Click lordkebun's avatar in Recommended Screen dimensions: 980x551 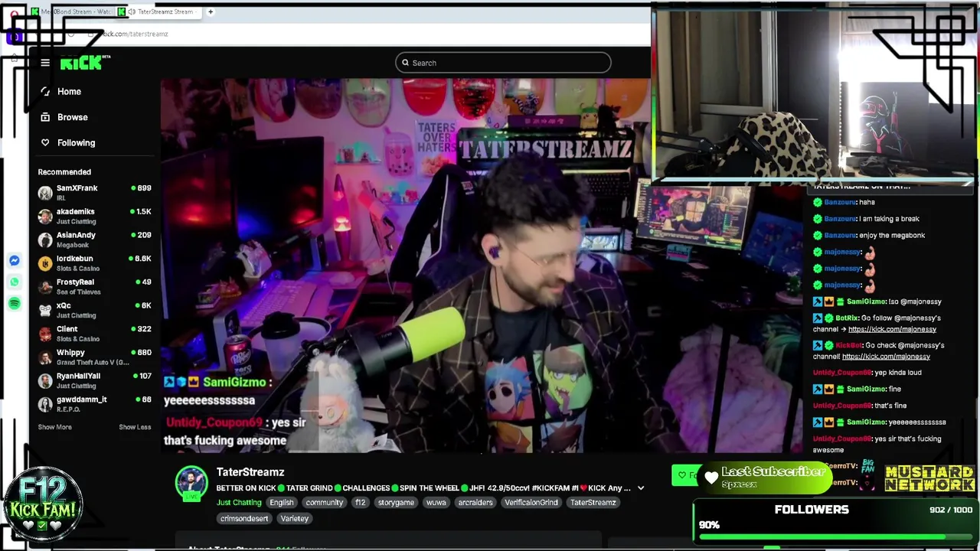coord(45,263)
